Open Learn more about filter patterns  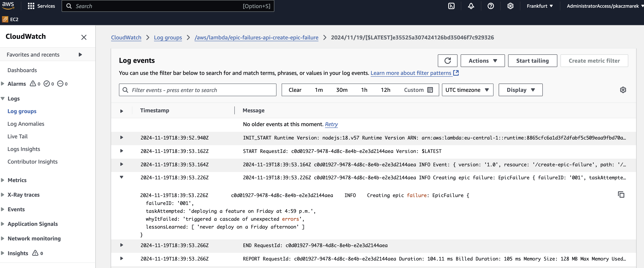click(415, 73)
